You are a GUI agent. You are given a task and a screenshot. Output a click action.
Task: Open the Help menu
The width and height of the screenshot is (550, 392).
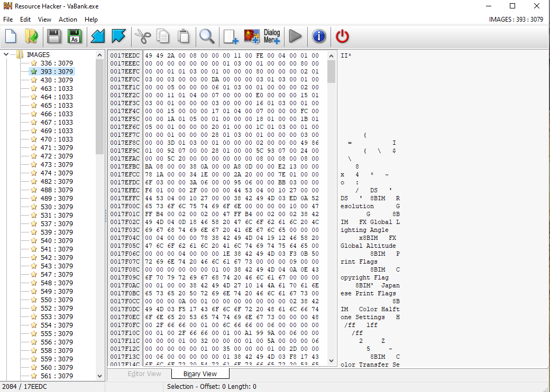point(91,20)
